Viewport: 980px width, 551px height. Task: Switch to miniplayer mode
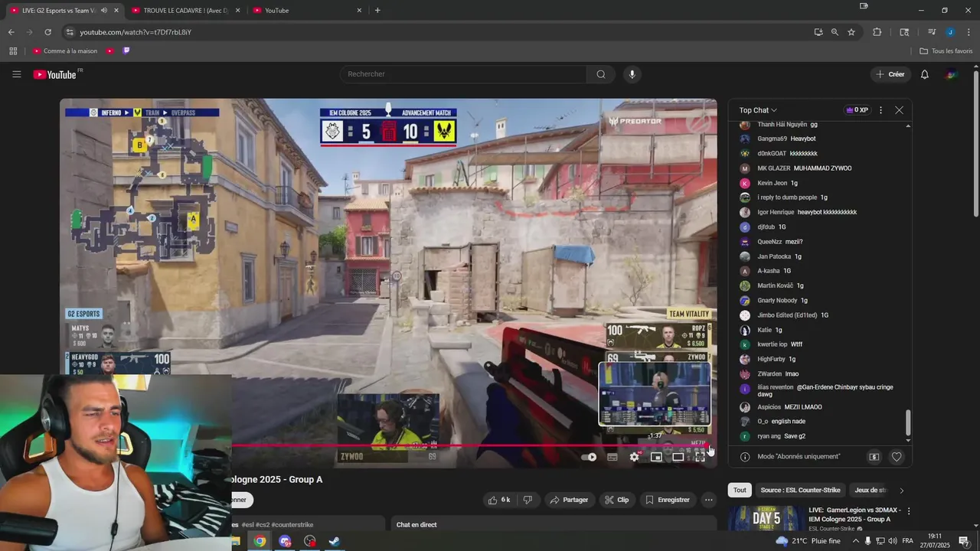(656, 457)
